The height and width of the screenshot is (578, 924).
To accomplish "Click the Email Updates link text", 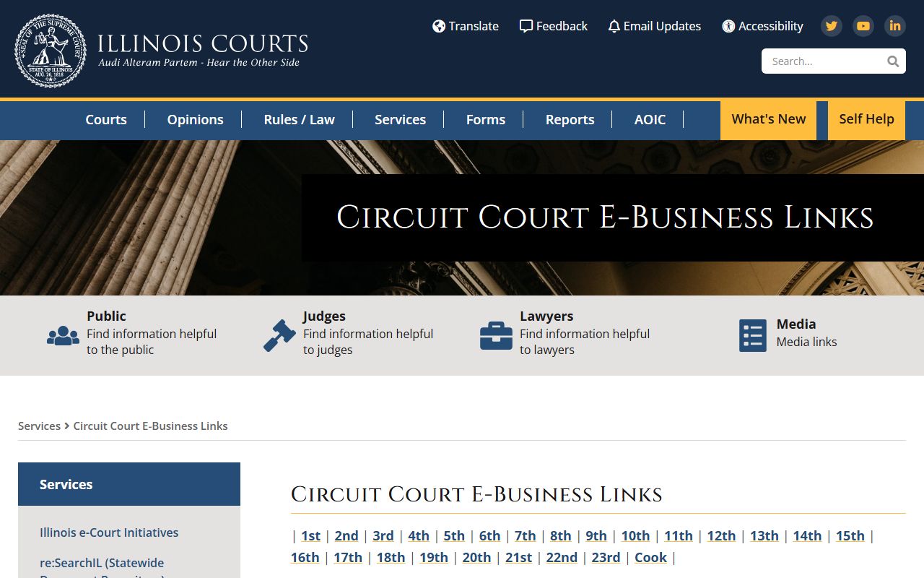I will point(662,26).
